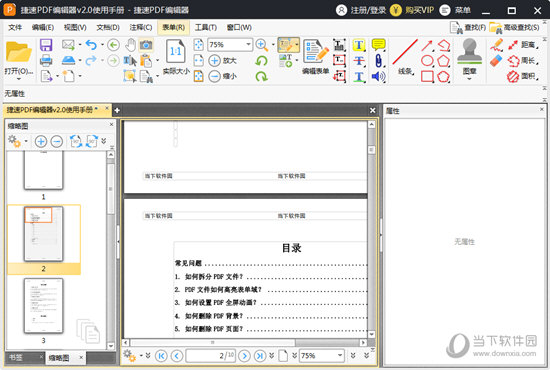Viewport: 550px width, 370px height.
Task: Open the 菜单 title bar menu
Action: [455, 10]
